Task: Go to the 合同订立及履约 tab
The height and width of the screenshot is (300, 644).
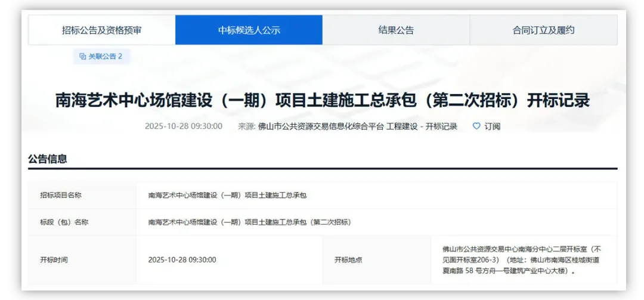Action: (x=543, y=30)
